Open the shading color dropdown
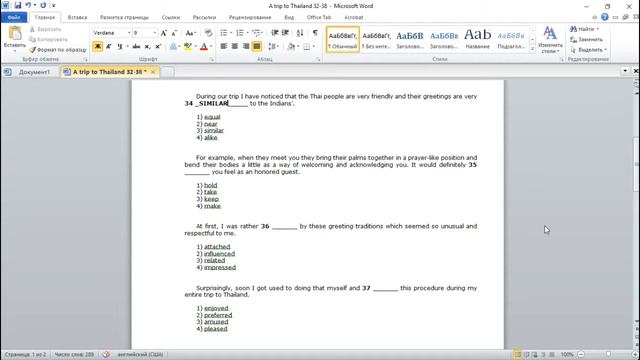This screenshot has width=640, height=360. [x=298, y=47]
